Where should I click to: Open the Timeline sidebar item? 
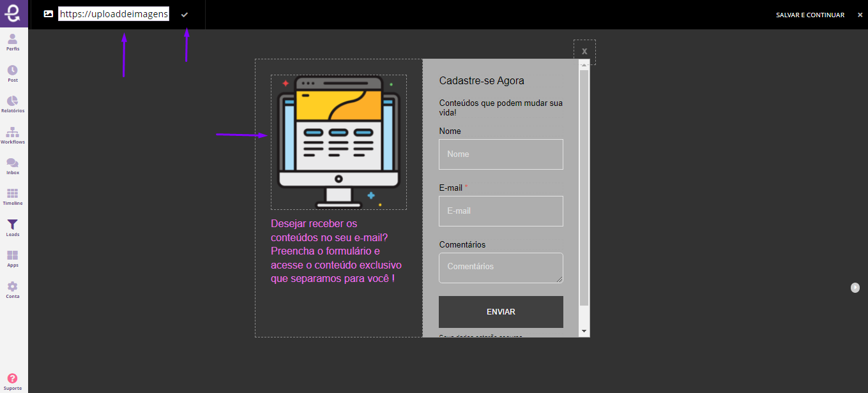(13, 197)
